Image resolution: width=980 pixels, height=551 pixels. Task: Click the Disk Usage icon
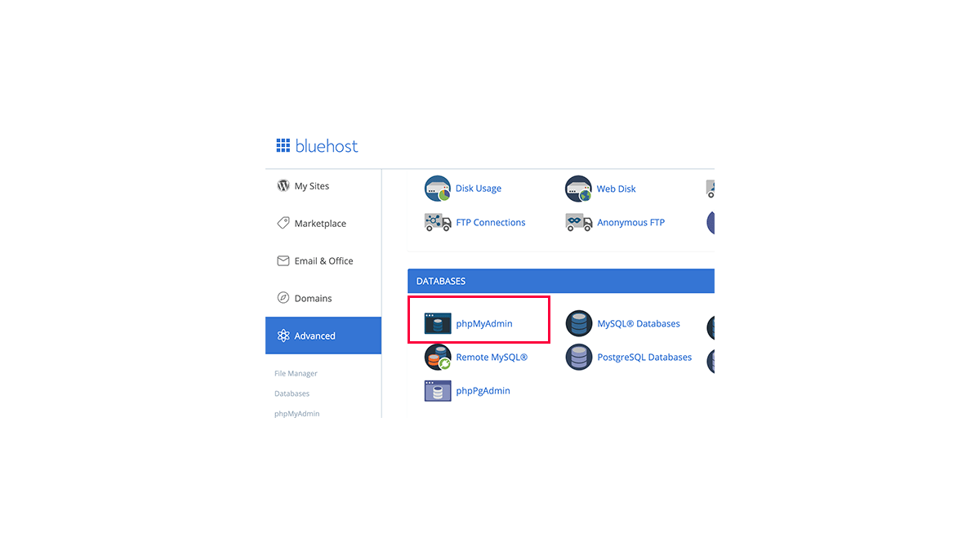(438, 189)
